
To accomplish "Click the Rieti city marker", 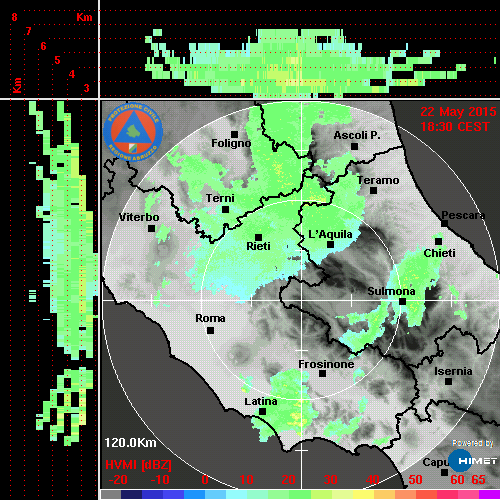I will (x=258, y=237).
